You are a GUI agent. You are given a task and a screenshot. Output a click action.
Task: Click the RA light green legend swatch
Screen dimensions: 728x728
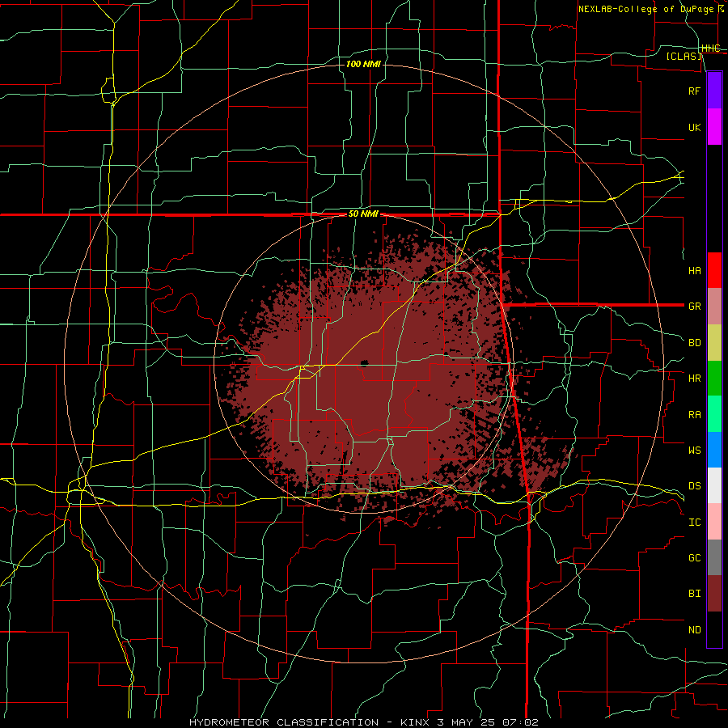tap(714, 414)
